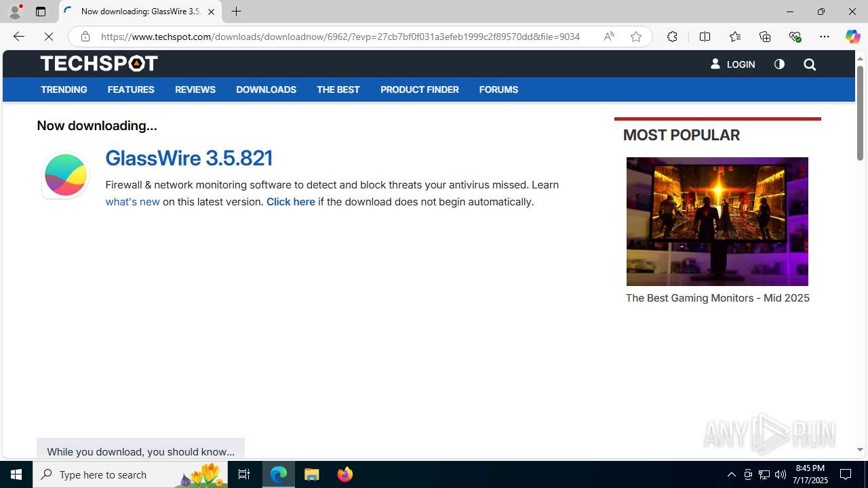Click the GlassWire 3.5.821 title link
This screenshot has height=488, width=868.
point(189,158)
